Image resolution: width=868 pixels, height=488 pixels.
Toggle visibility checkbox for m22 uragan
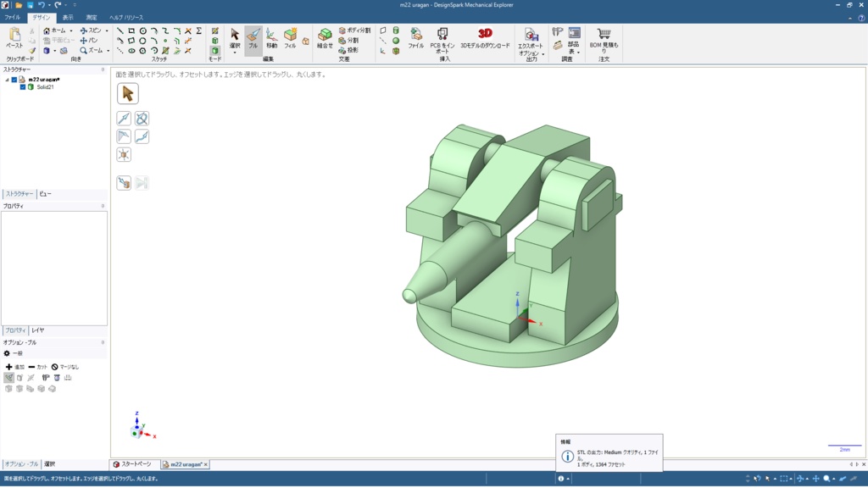[x=14, y=80]
